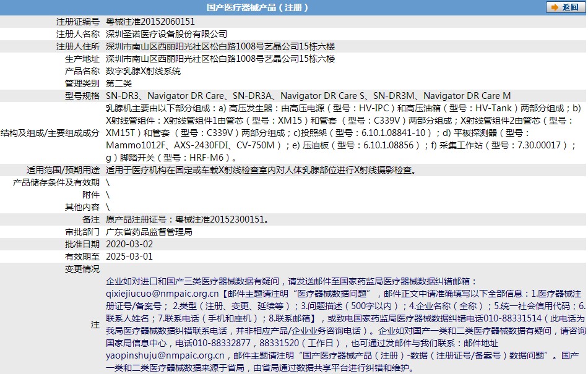Click the 结构及组成/主要组成成分 label
This screenshot has height=374, width=588.
(x=50, y=133)
